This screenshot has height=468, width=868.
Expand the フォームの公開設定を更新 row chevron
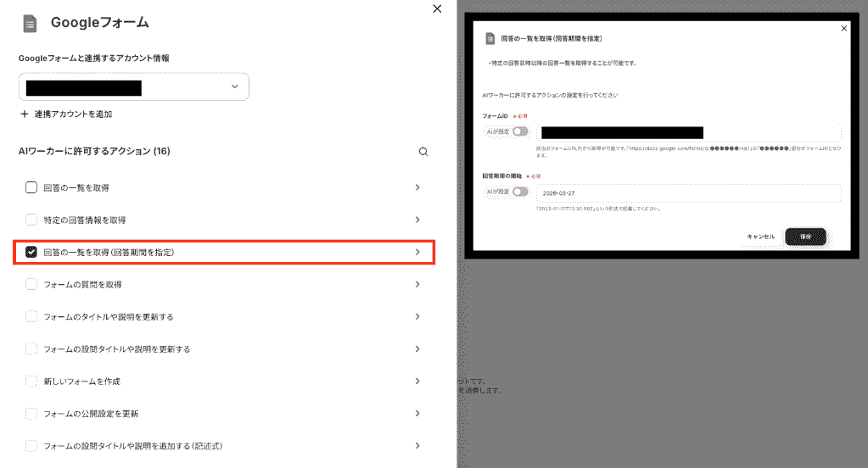417,413
